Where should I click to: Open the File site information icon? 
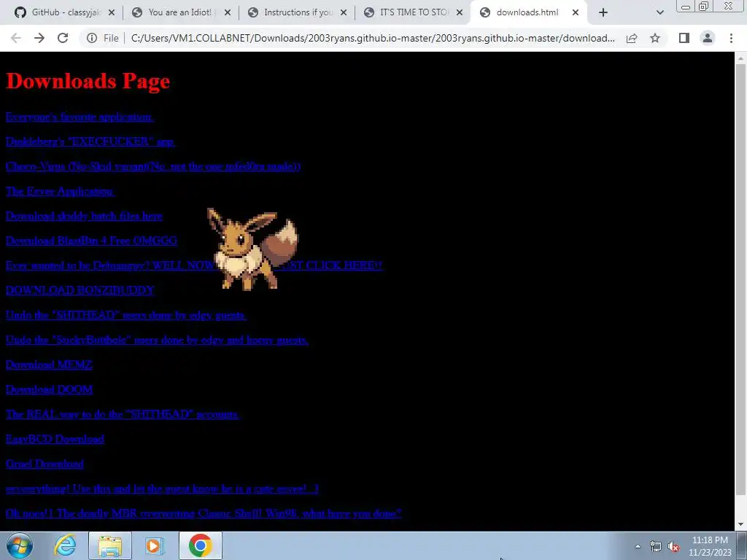click(92, 38)
